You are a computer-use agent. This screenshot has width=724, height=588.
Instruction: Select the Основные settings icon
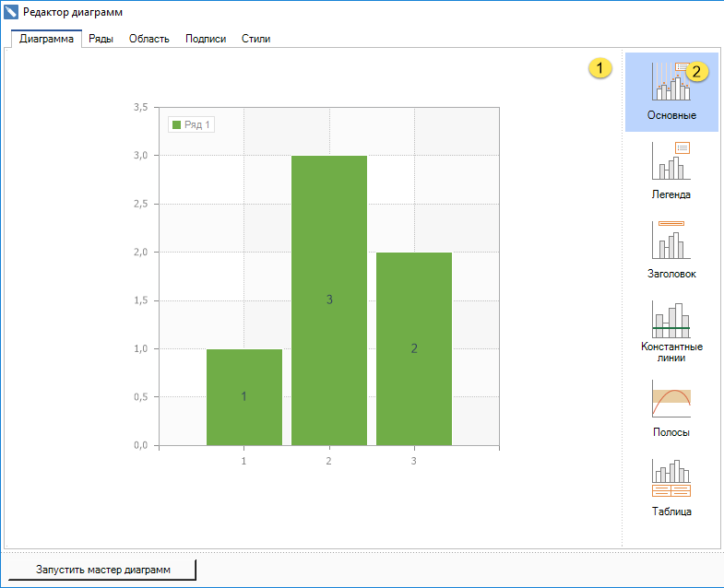[x=671, y=92]
